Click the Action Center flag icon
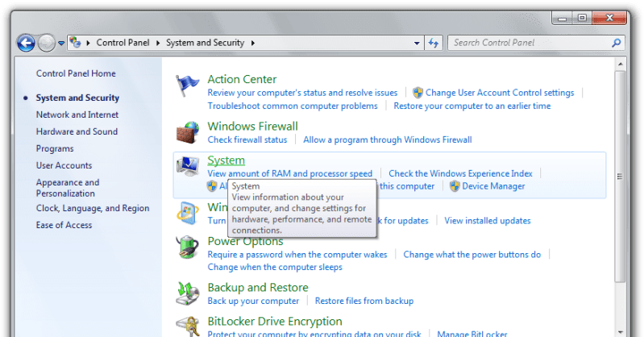 click(x=187, y=85)
